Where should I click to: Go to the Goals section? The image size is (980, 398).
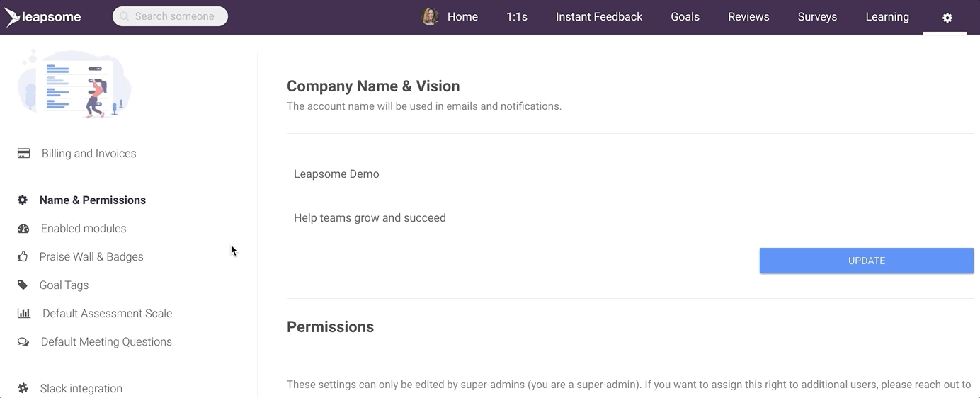685,17
